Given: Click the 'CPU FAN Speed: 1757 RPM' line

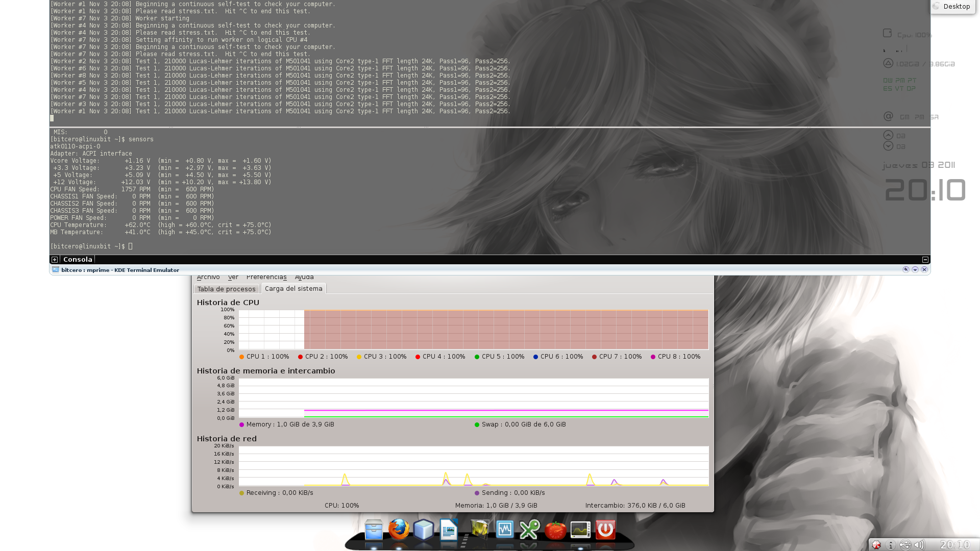Looking at the screenshot, I should pyautogui.click(x=132, y=189).
